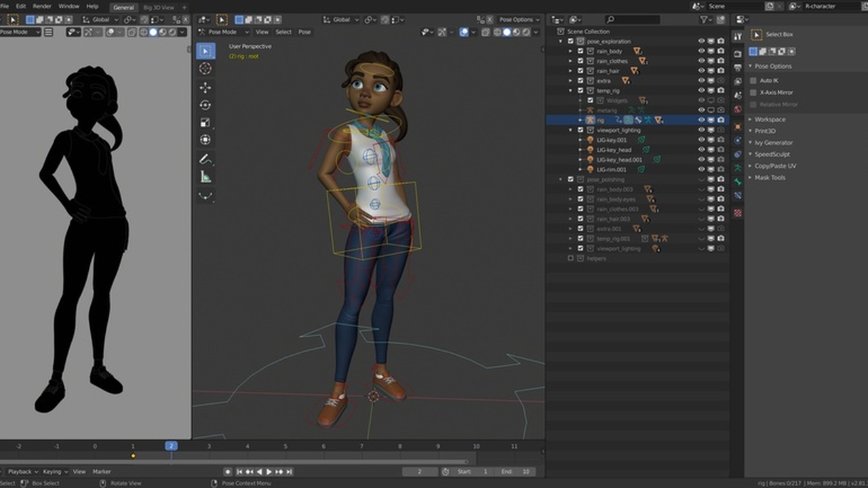Enable the Auto IK checkbox
This screenshot has width=868, height=488.
coord(754,80)
